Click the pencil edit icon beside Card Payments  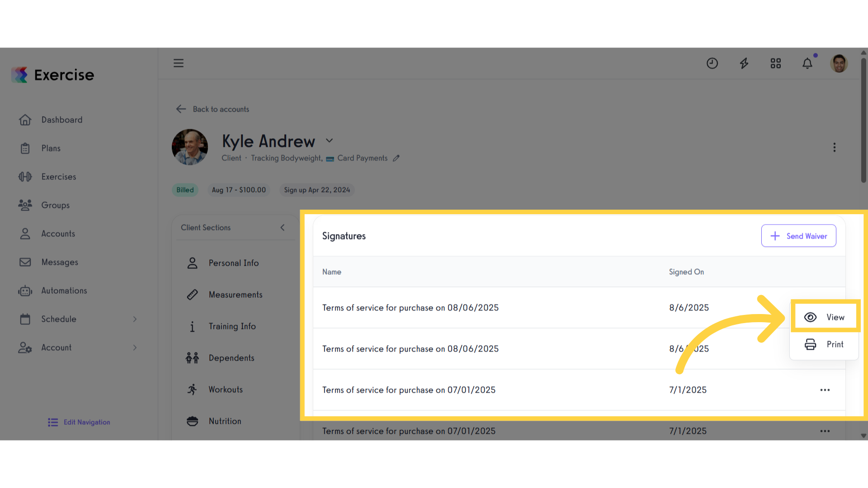point(396,158)
